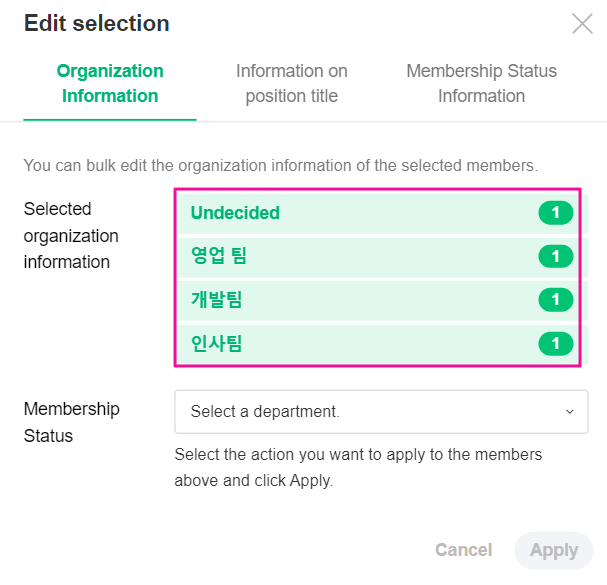
Task: Click the count badge on 인사팀 row
Action: (556, 344)
